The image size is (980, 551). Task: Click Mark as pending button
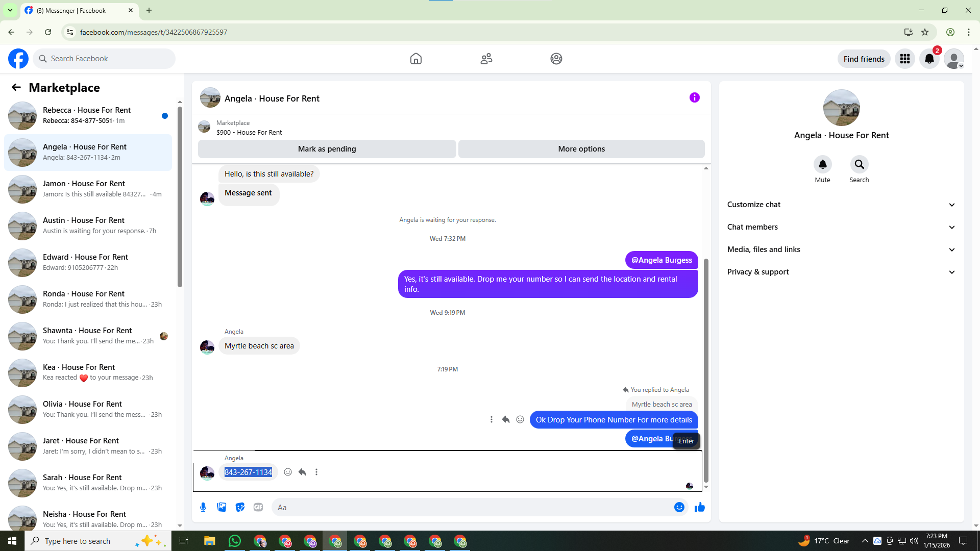click(327, 149)
